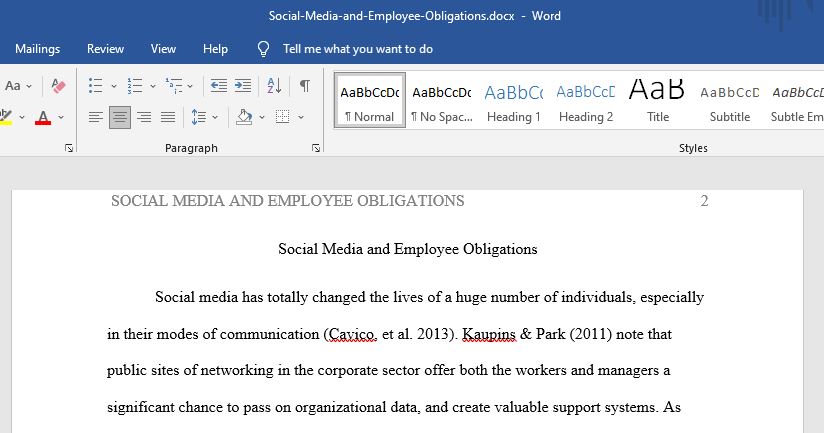Apply the Subtle Emphasis style
The height and width of the screenshot is (433, 824).
pyautogui.click(x=796, y=100)
